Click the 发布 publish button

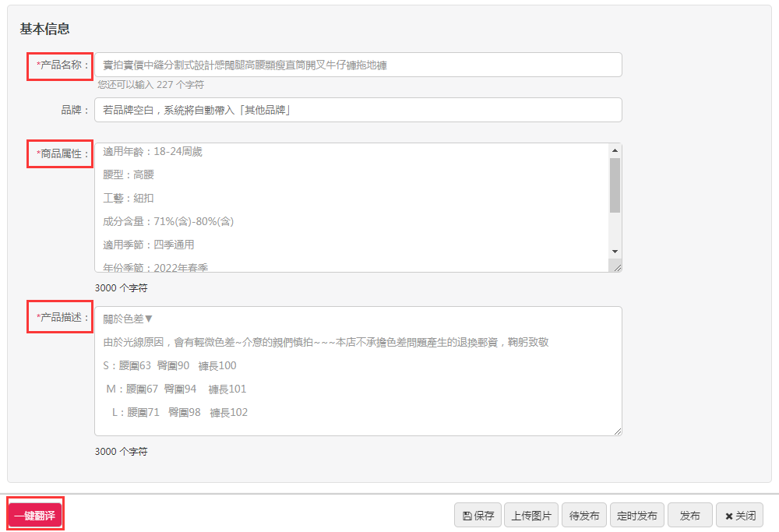point(689,516)
